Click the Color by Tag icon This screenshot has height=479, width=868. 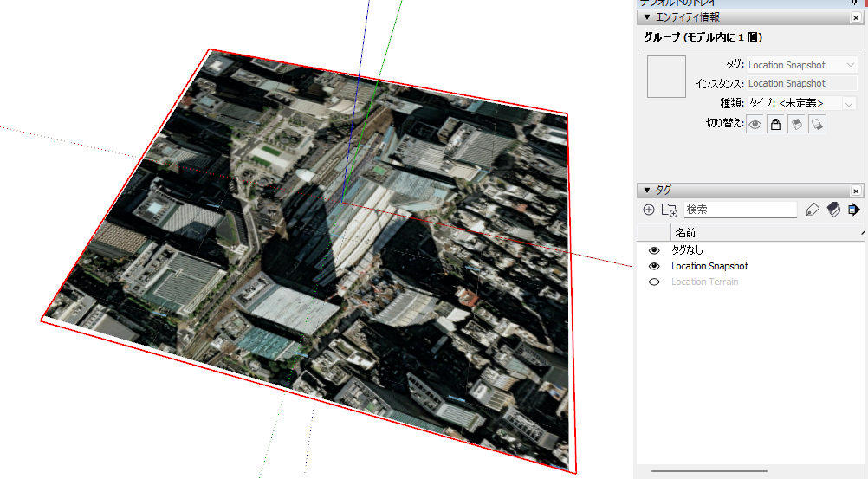click(833, 210)
